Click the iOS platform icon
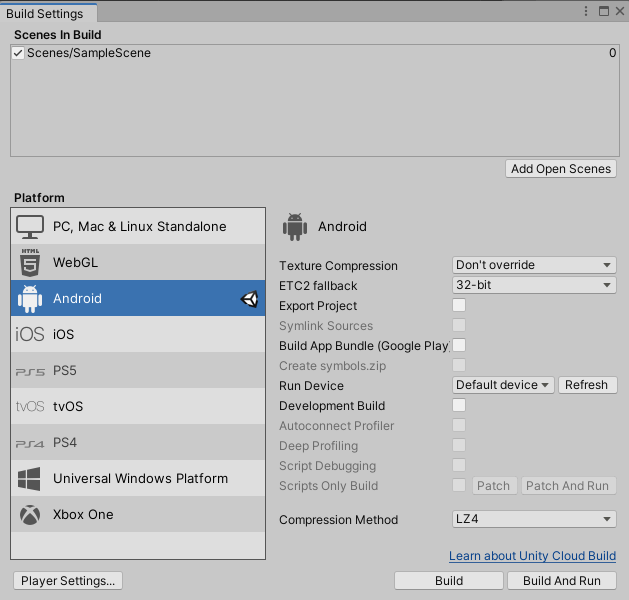 pos(30,334)
